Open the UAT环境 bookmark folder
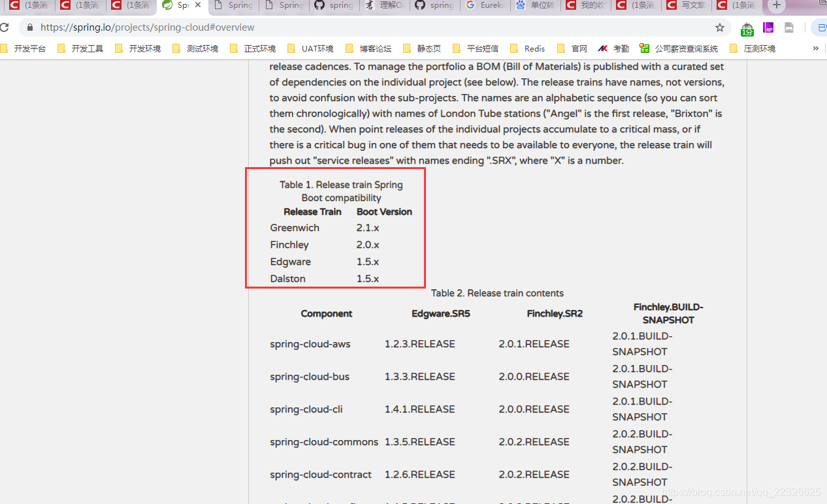This screenshot has height=504, width=827. [x=311, y=48]
